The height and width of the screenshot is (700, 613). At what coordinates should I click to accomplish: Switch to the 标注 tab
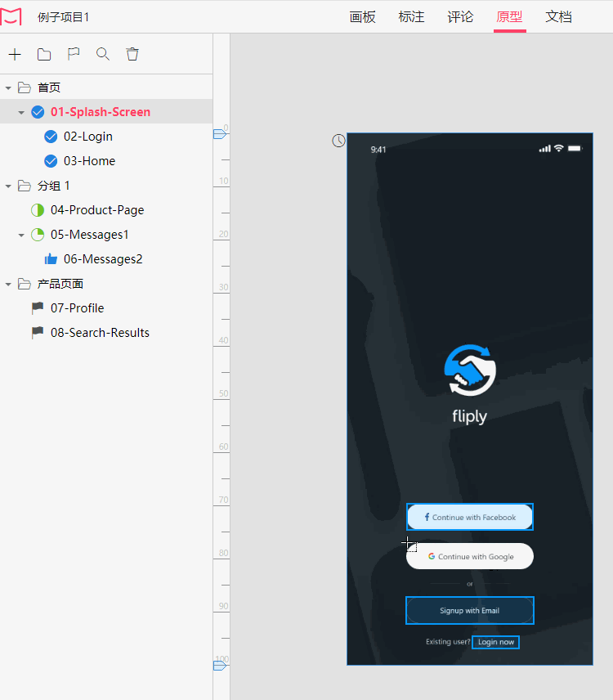(411, 17)
